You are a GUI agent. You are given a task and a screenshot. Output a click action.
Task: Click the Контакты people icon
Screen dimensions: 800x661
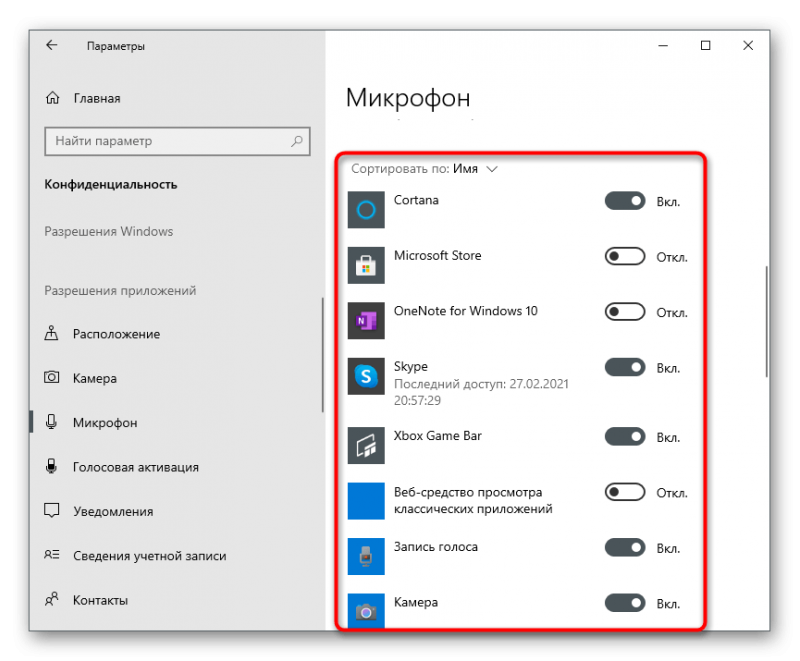pyautogui.click(x=52, y=599)
